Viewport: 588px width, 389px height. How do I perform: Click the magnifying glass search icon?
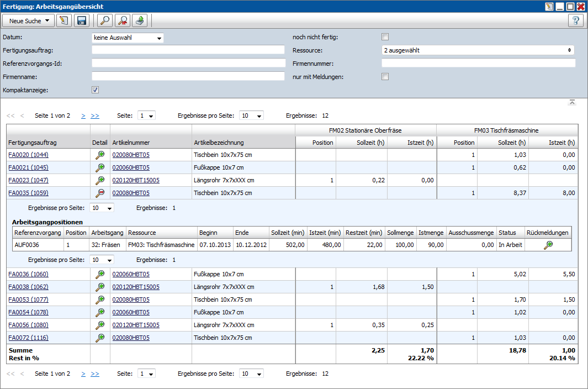click(104, 21)
